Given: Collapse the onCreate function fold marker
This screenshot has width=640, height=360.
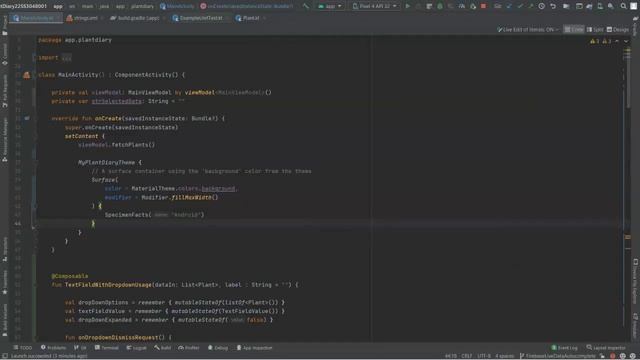Looking at the screenshot, I should point(34,118).
